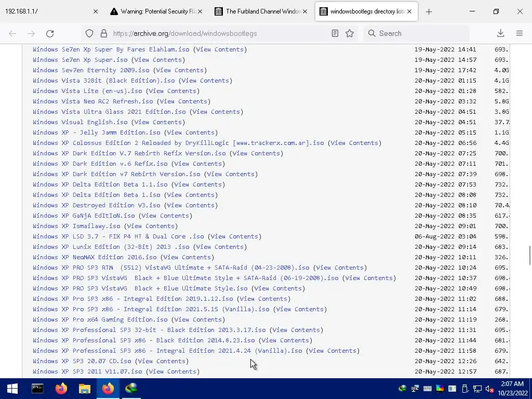Open the tracking protection shield

(x=89, y=33)
